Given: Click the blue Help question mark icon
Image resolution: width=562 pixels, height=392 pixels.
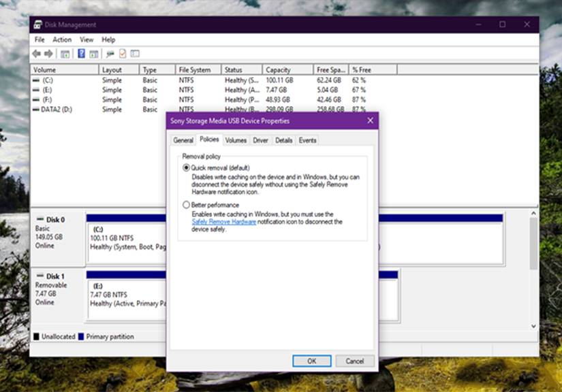Looking at the screenshot, I should coord(81,54).
